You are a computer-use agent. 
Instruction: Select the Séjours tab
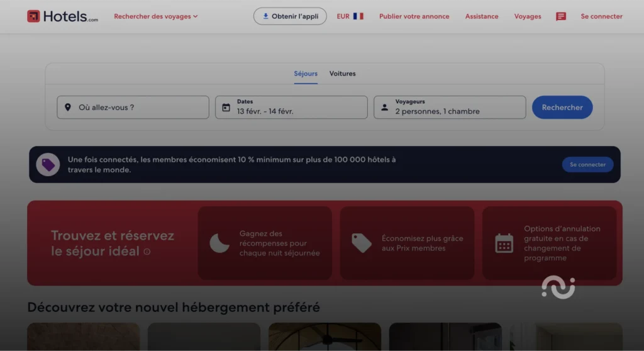coord(306,74)
